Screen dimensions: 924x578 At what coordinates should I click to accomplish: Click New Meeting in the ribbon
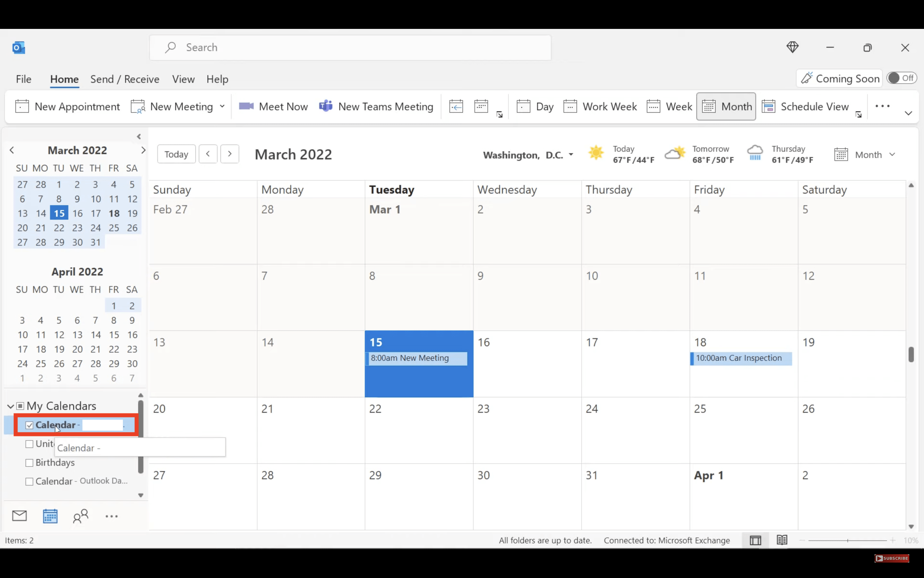(x=171, y=107)
